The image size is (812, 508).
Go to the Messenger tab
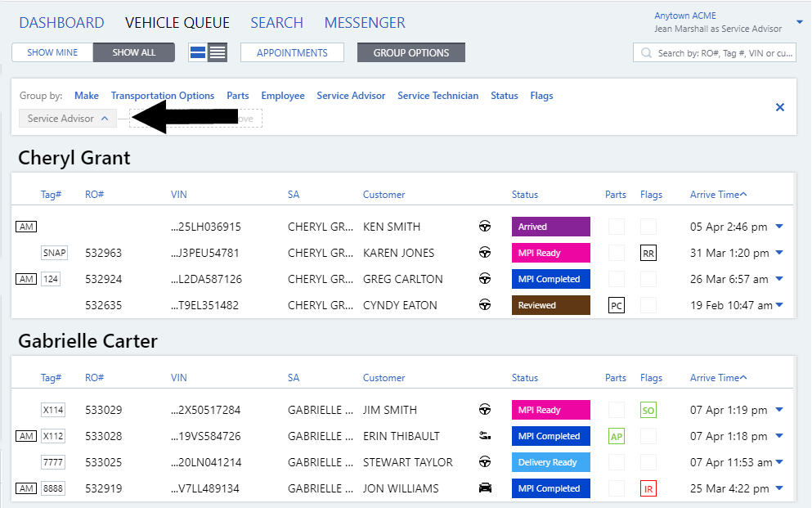[365, 23]
